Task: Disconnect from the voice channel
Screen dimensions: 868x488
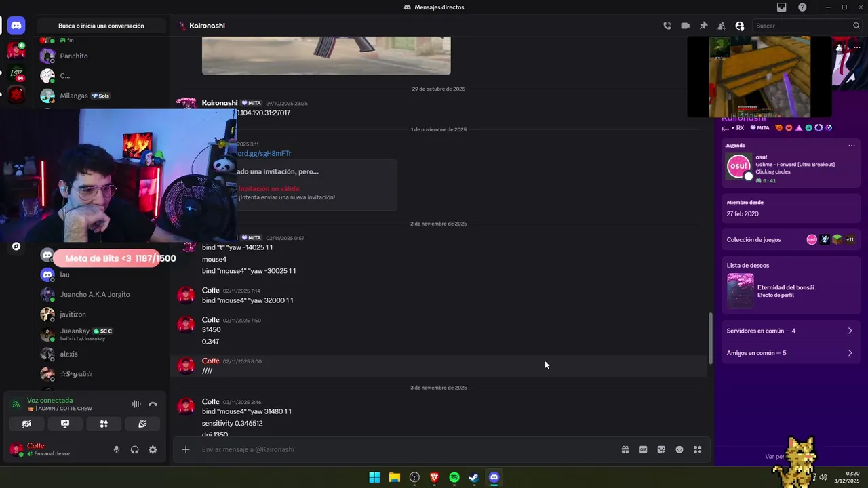Action: (153, 404)
